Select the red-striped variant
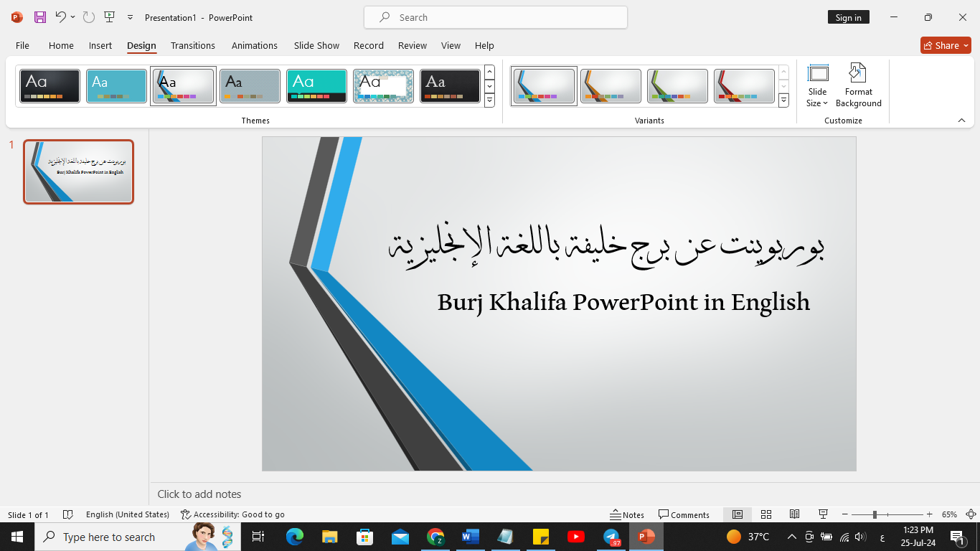The image size is (980, 551). point(744,86)
